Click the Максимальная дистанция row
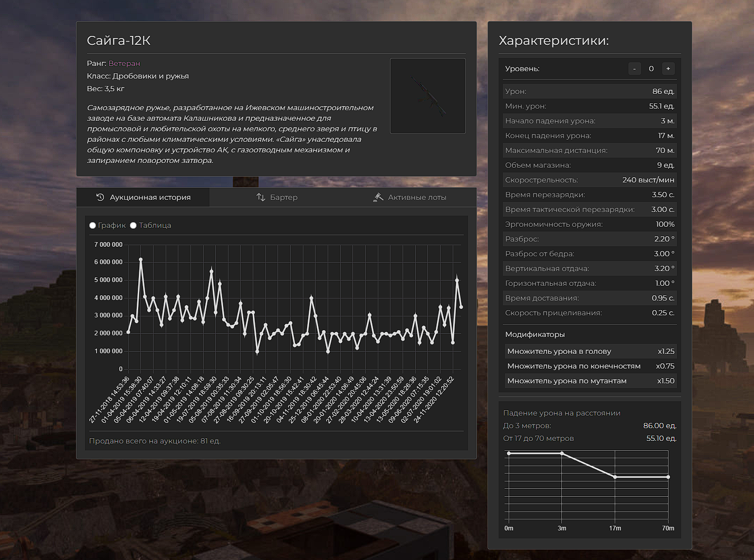Image resolution: width=754 pixels, height=560 pixels. point(590,150)
